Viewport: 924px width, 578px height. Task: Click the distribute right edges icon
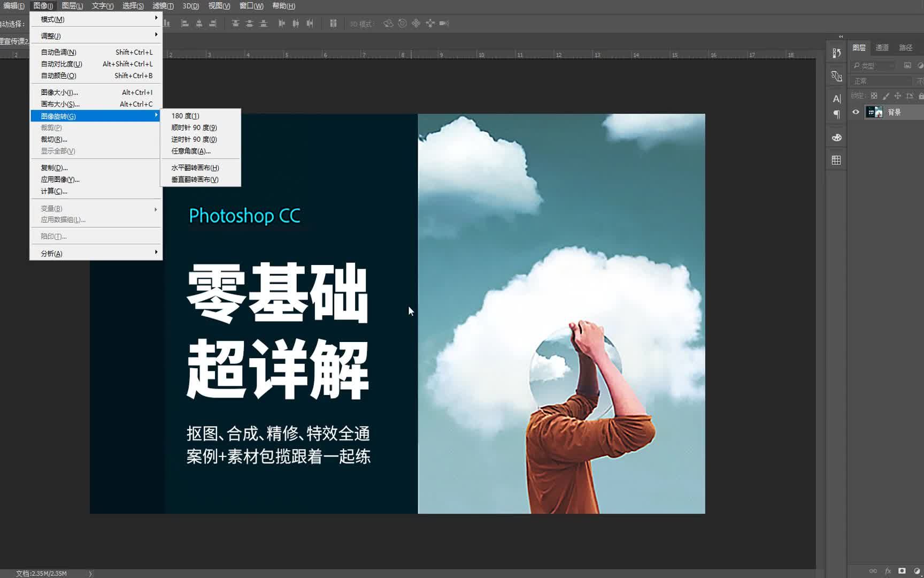tap(310, 24)
